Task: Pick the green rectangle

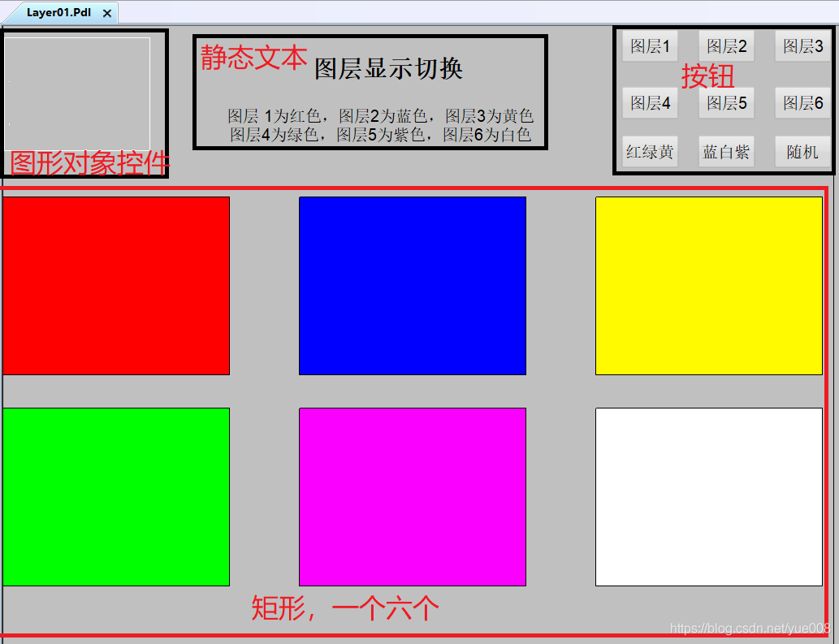Action: tap(116, 496)
